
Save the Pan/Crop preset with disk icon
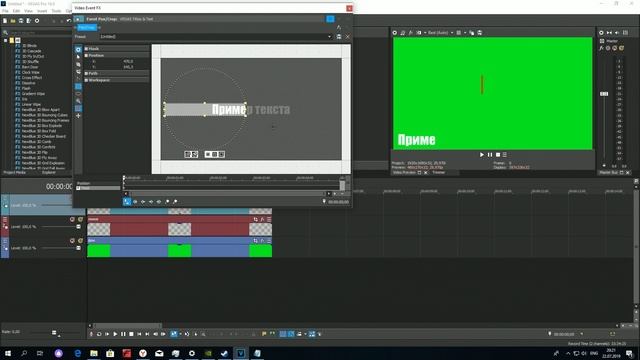pyautogui.click(x=339, y=37)
